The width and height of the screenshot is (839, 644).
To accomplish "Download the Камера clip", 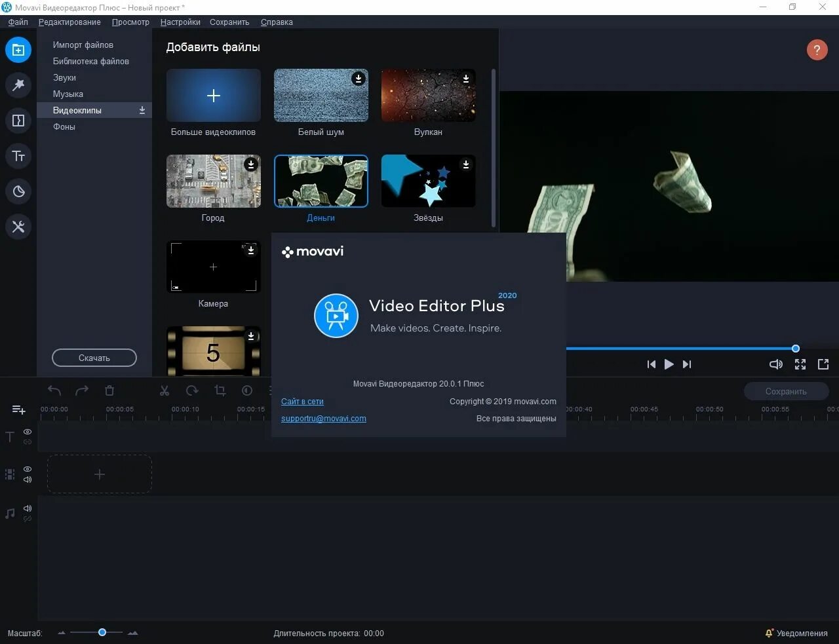I will pyautogui.click(x=251, y=250).
